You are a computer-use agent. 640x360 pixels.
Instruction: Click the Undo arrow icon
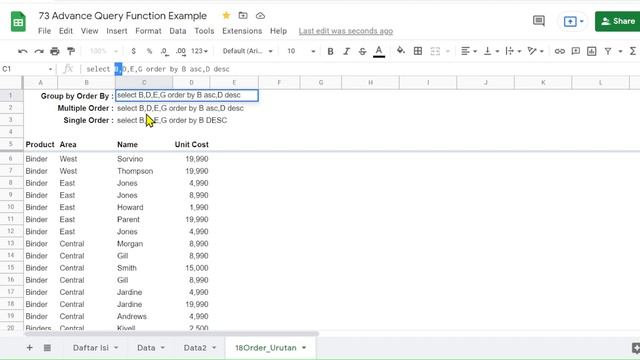pyautogui.click(x=23, y=51)
